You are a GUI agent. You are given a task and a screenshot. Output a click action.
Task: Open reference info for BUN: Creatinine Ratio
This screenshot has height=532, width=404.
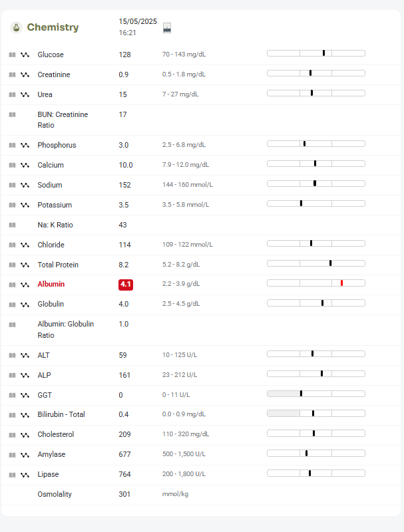point(12,114)
